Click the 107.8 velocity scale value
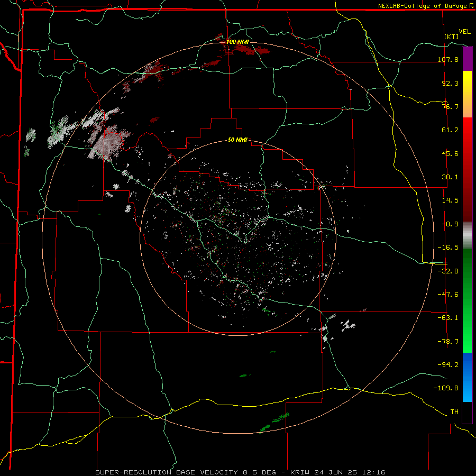476x476 pixels. pyautogui.click(x=448, y=59)
